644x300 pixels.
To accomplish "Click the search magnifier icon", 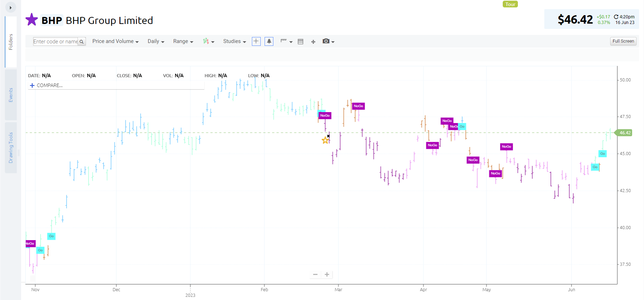I will pos(81,42).
